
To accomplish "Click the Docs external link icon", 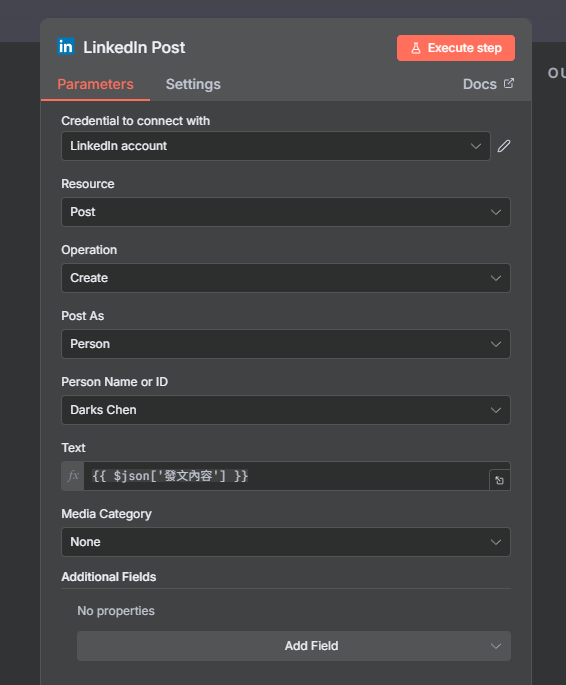I will pyautogui.click(x=509, y=83).
